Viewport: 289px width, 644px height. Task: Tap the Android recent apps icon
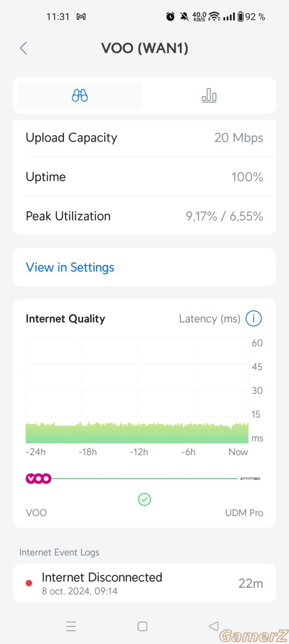[71, 626]
